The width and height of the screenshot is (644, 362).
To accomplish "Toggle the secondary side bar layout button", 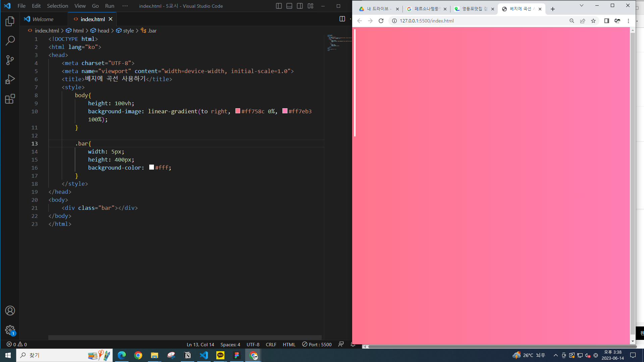I will 300,6.
